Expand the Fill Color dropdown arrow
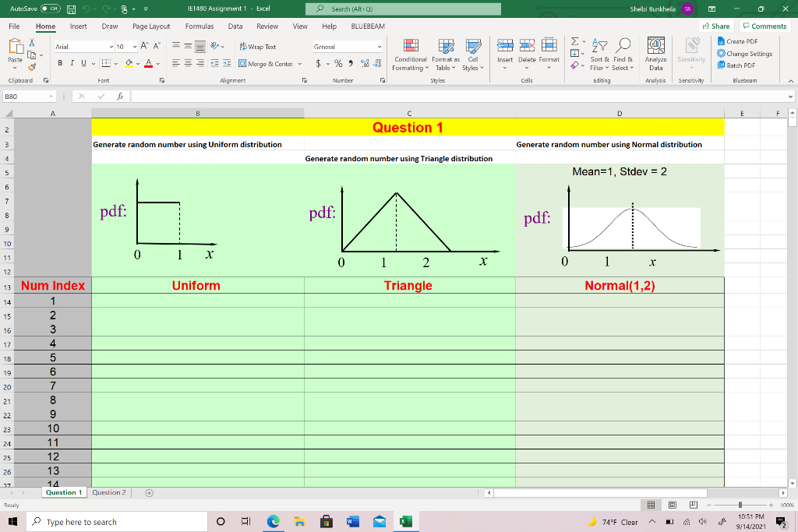Image resolution: width=798 pixels, height=532 pixels. coord(138,63)
